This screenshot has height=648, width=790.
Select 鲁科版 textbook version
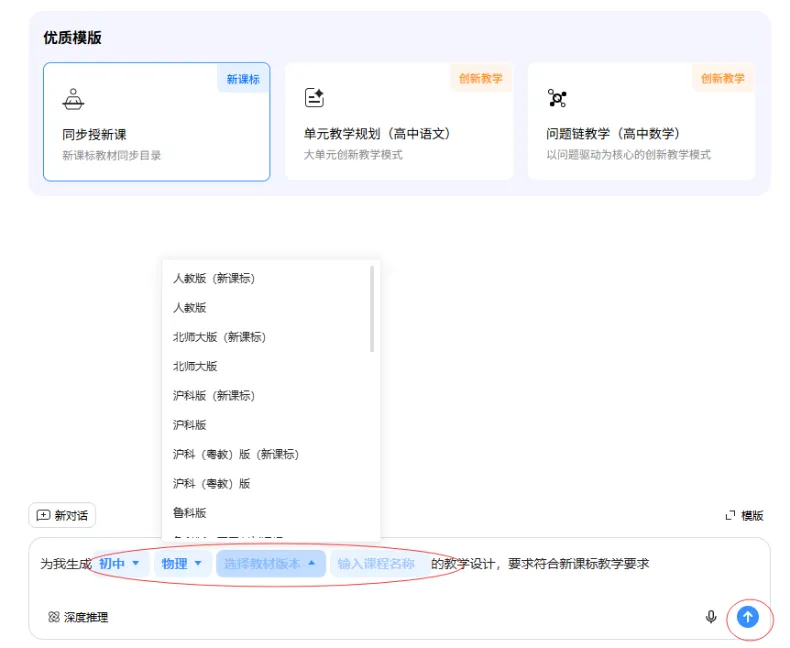271,512
